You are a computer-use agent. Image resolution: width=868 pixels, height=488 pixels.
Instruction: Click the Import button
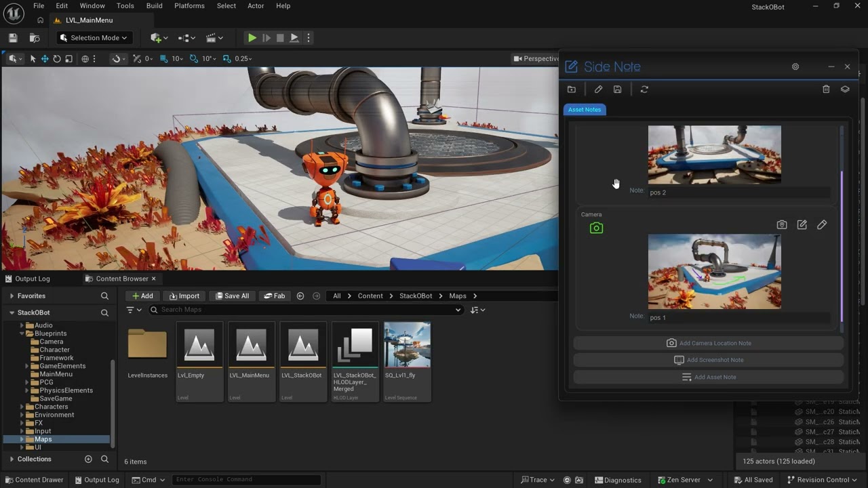click(184, 296)
